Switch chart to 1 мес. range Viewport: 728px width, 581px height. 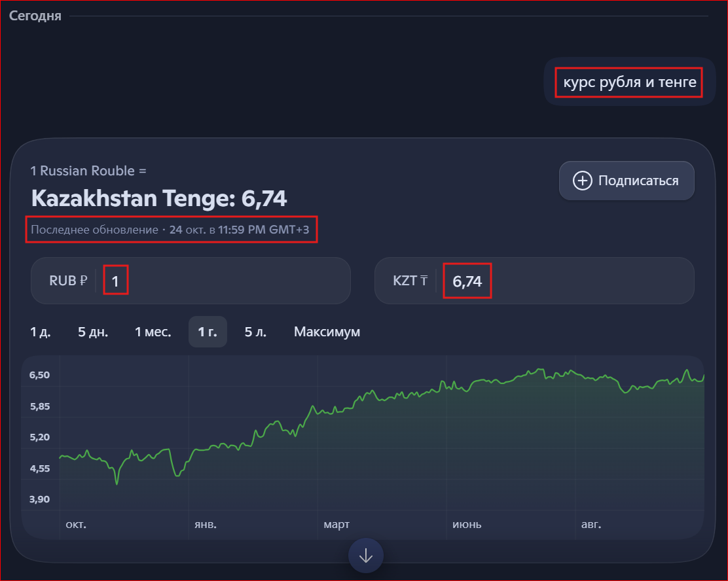point(153,332)
